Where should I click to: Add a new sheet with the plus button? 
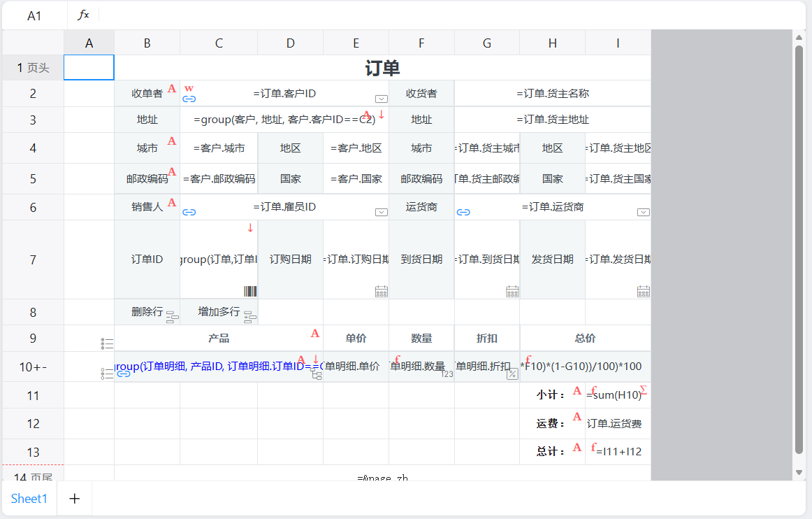tap(75, 499)
